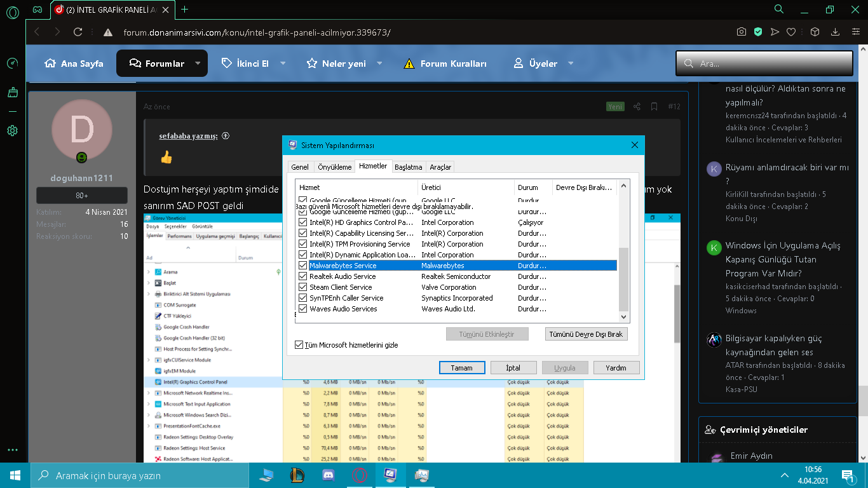This screenshot has width=868, height=488.
Task: Click the share icon on post #12
Action: (636, 107)
